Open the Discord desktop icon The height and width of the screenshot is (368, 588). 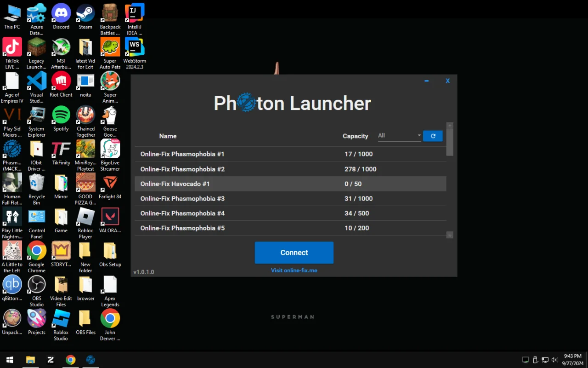(x=61, y=17)
